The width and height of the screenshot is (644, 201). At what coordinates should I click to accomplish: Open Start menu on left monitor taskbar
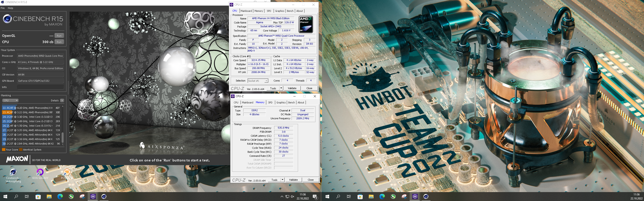(x=5, y=197)
